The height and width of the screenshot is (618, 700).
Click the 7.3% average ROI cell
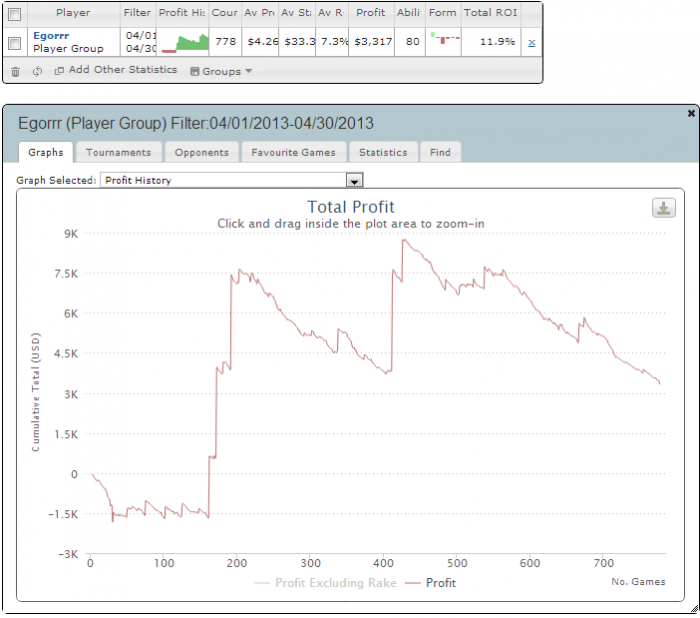[333, 42]
